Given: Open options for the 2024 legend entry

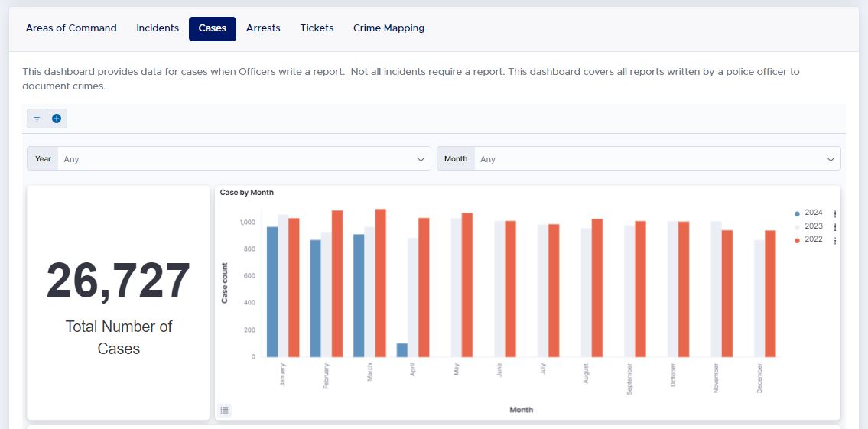Looking at the screenshot, I should 835,213.
